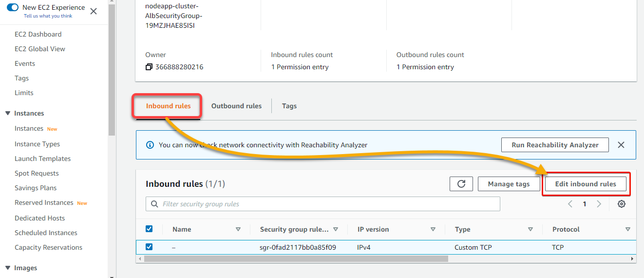Image resolution: width=644 pixels, height=278 pixels.
Task: Go to previous page of rules
Action: click(x=570, y=204)
